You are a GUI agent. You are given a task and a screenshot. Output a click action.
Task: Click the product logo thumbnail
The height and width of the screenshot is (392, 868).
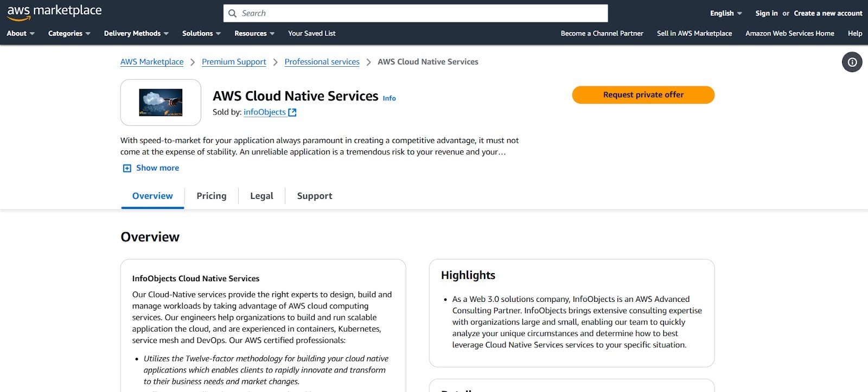pyautogui.click(x=161, y=103)
